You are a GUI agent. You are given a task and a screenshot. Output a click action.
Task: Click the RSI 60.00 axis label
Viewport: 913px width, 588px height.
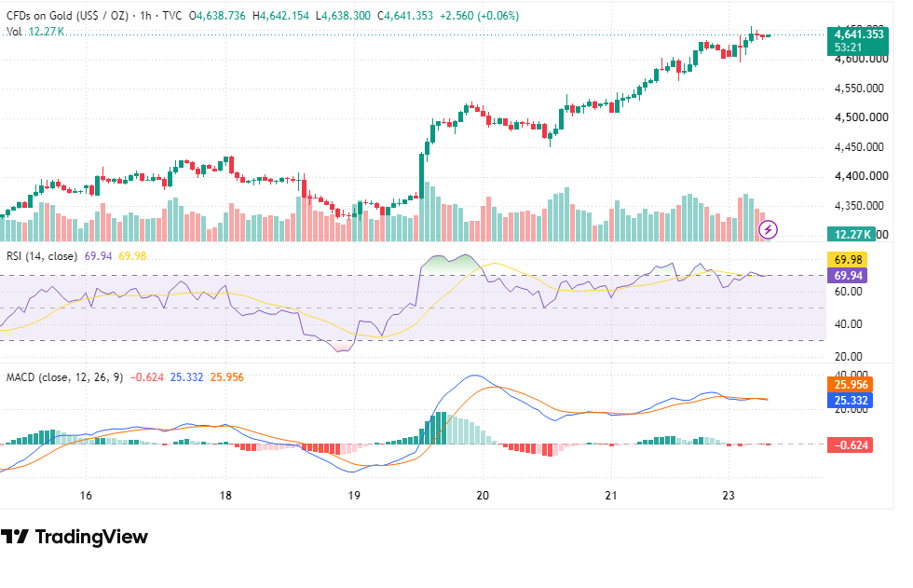(849, 291)
